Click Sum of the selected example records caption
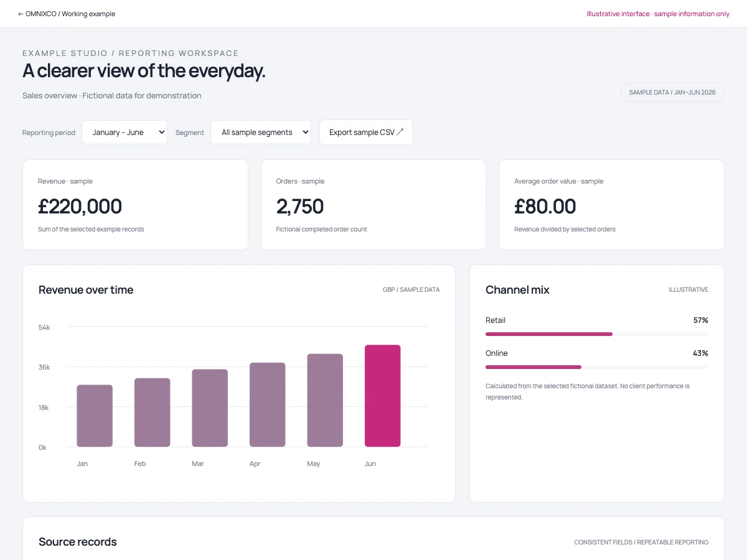Image resolution: width=747 pixels, height=560 pixels. [91, 230]
